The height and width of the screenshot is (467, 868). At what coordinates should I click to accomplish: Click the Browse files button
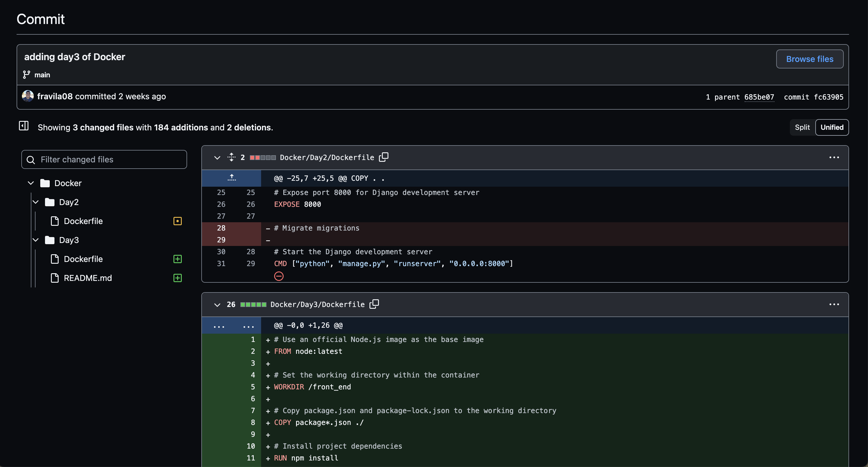(810, 59)
